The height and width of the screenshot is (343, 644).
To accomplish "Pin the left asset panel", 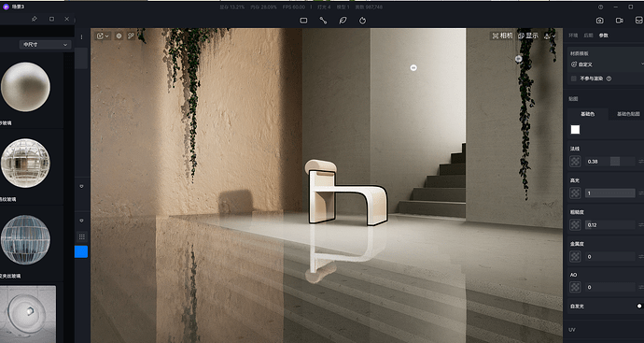I will pos(35,19).
